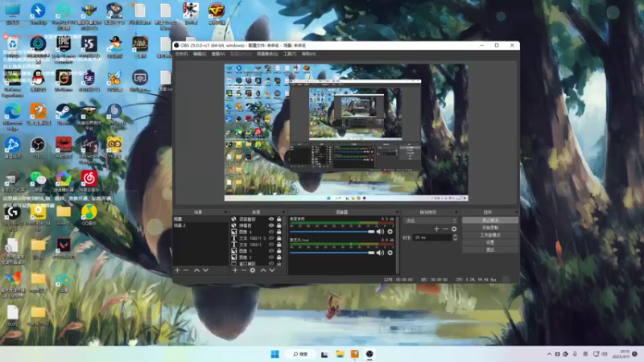Screen dimensions: 644x362
Task: Open desktop audio settings via its gear icon
Action: click(x=390, y=232)
